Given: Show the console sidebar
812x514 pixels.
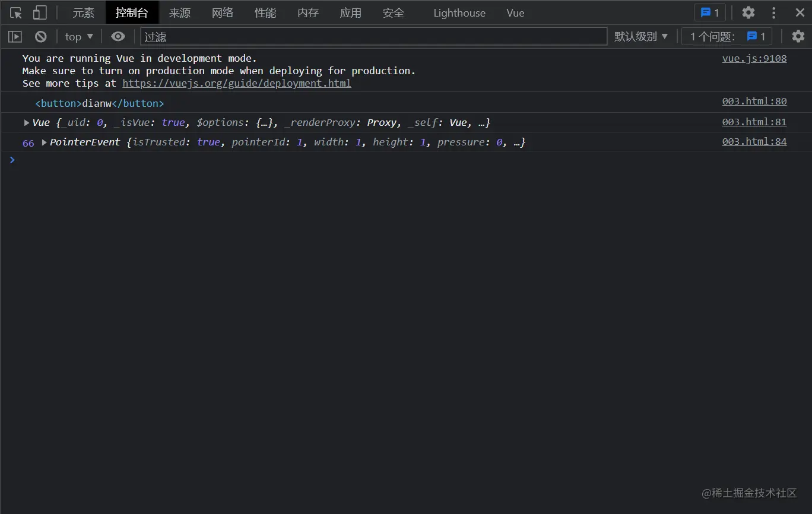Looking at the screenshot, I should [15, 36].
